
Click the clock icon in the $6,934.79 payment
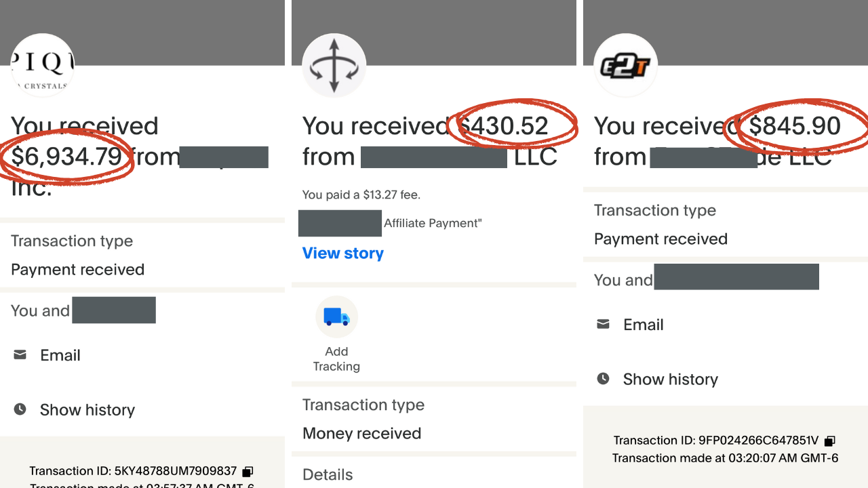tap(20, 409)
